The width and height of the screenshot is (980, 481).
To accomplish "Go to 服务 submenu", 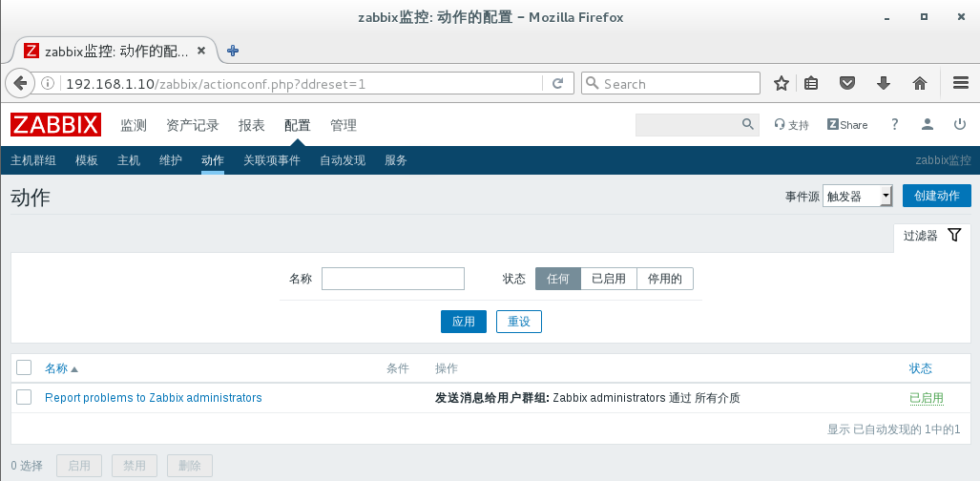I will point(396,160).
